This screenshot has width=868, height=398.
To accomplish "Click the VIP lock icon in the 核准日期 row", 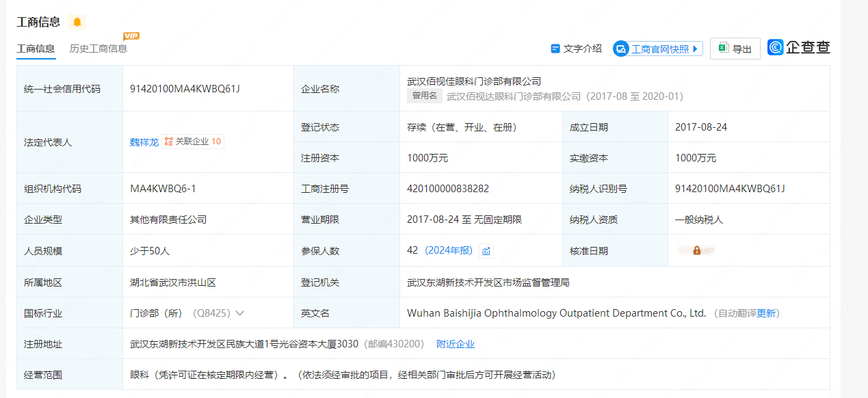I will click(x=696, y=251).
